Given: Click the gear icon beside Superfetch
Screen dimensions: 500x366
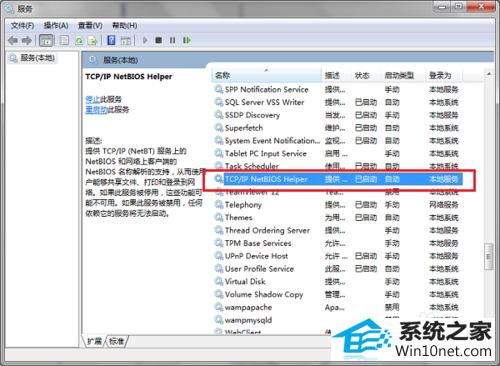Looking at the screenshot, I should 219,128.
